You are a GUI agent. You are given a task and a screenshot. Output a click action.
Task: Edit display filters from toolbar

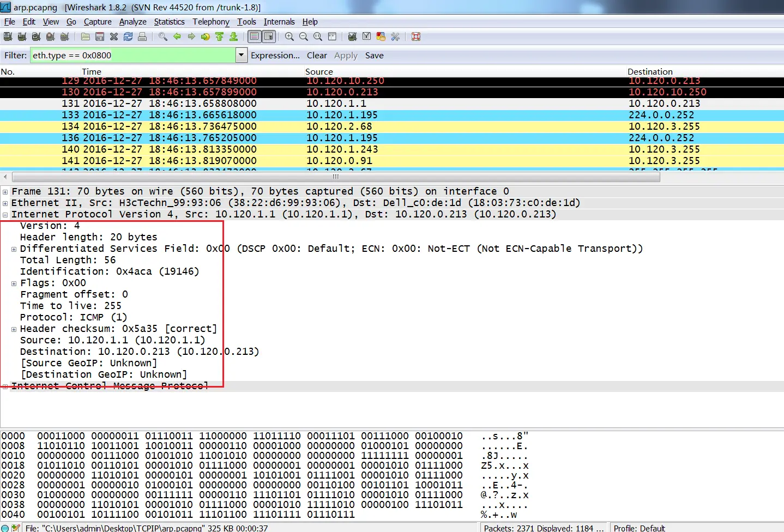click(367, 37)
